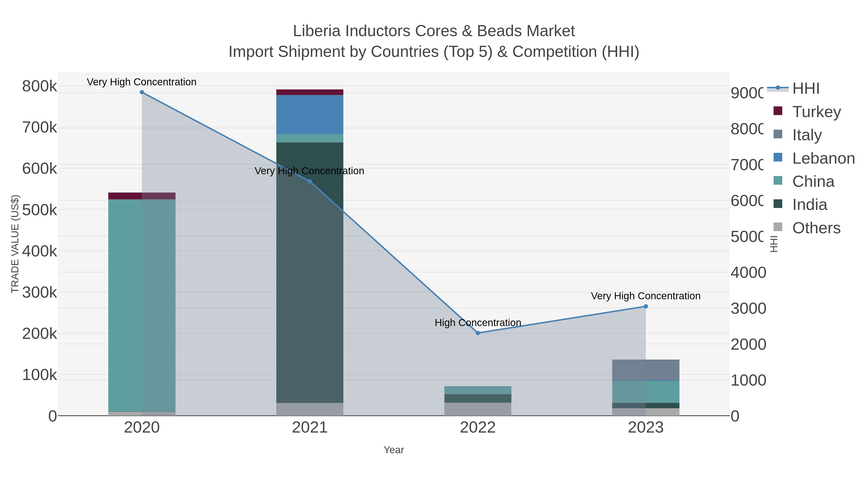Click the China bar segment in 2022
Image resolution: width=868 pixels, height=488 pixels.
(478, 390)
